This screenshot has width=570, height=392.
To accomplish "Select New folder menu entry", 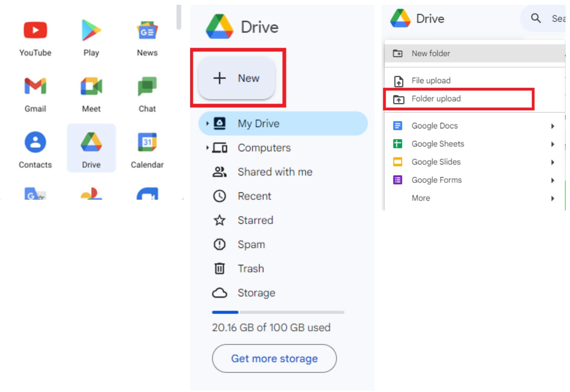I will coord(431,54).
